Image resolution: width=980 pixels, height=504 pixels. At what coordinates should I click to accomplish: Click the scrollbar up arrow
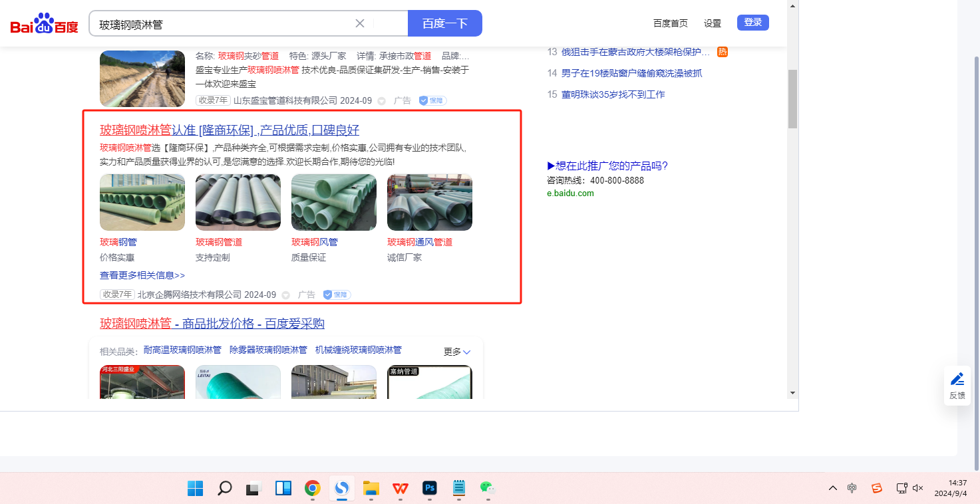[792, 5]
